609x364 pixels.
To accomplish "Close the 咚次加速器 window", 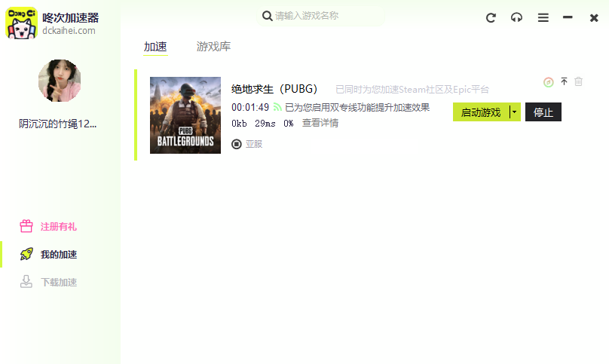I will click(x=594, y=18).
